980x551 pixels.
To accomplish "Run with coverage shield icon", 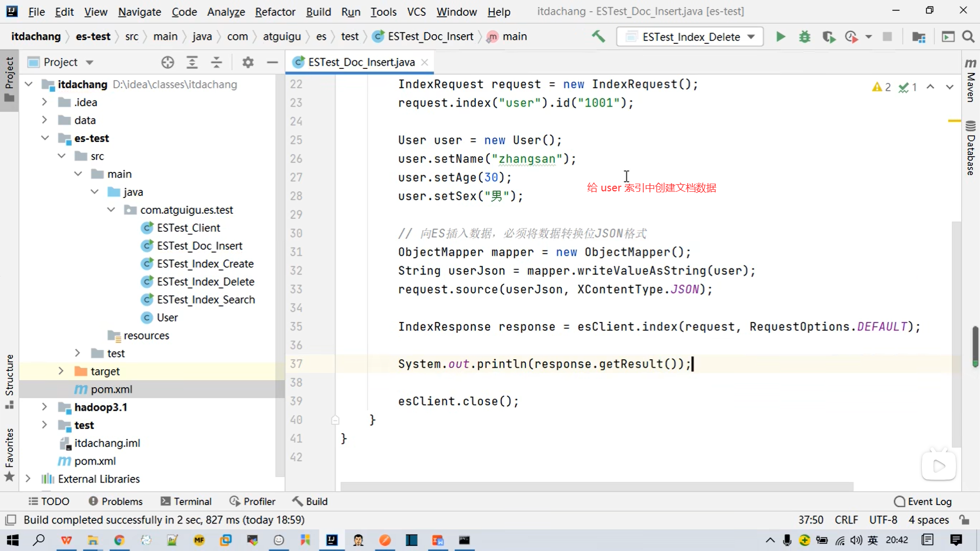I will pos(828,37).
